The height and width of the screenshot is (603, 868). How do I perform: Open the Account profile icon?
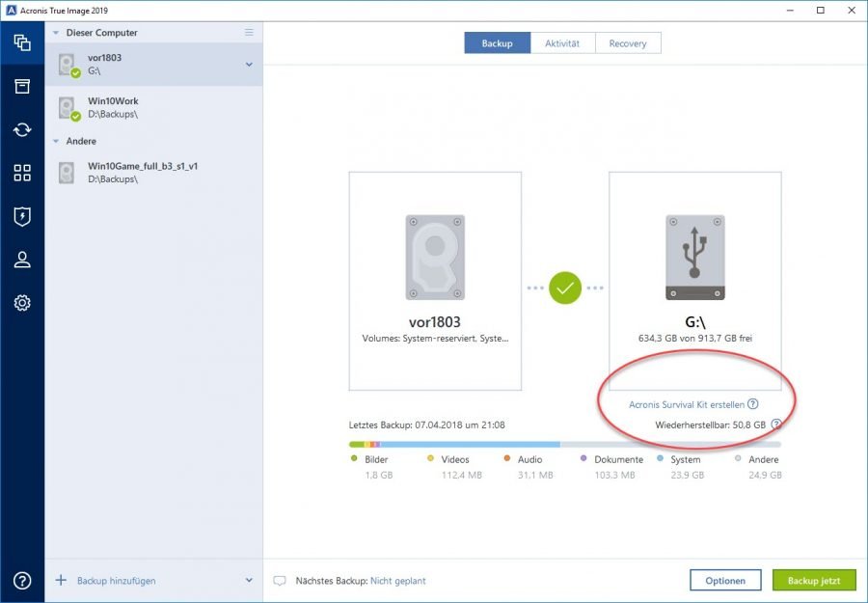pos(21,259)
